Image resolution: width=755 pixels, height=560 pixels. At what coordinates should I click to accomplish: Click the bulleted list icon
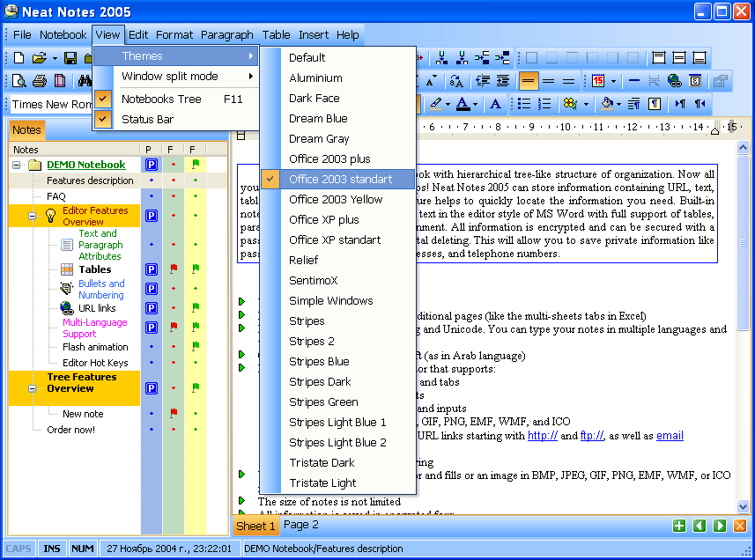(524, 104)
